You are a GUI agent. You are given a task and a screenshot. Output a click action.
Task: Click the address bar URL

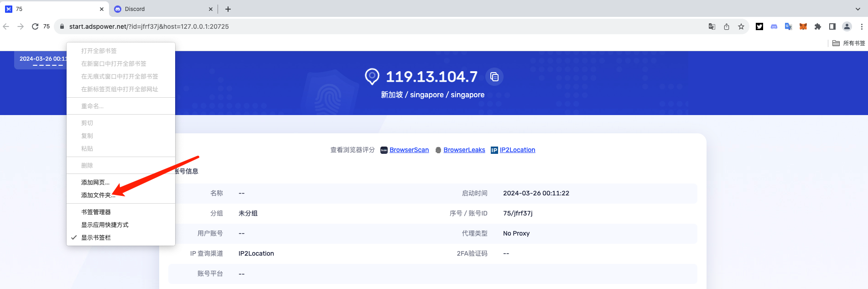[x=149, y=26]
